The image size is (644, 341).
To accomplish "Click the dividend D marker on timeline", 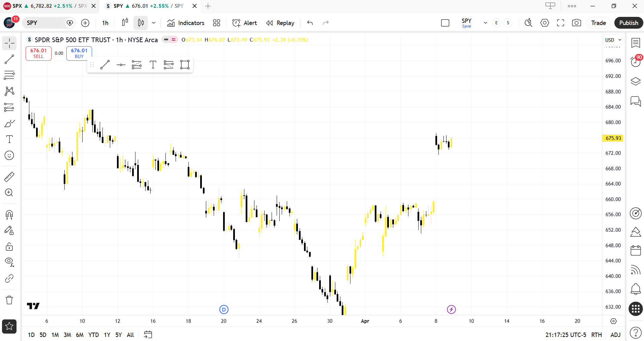I will (224, 309).
